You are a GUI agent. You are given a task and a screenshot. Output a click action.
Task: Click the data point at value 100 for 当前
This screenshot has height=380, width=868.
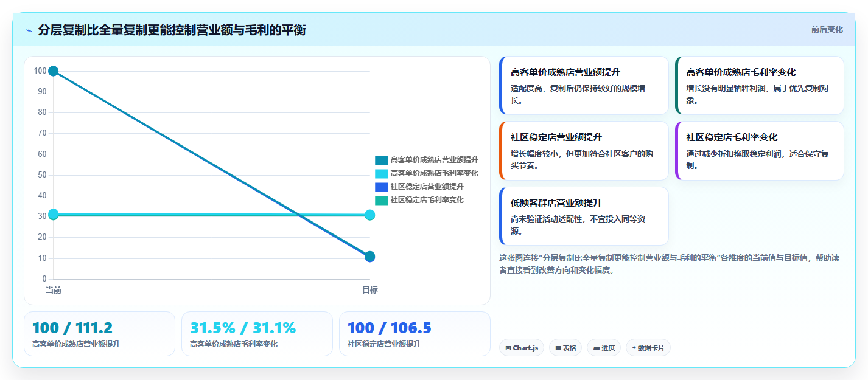click(53, 71)
